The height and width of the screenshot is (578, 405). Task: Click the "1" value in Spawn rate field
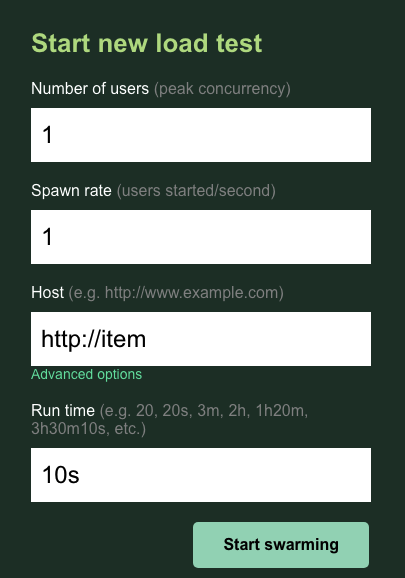click(x=47, y=237)
